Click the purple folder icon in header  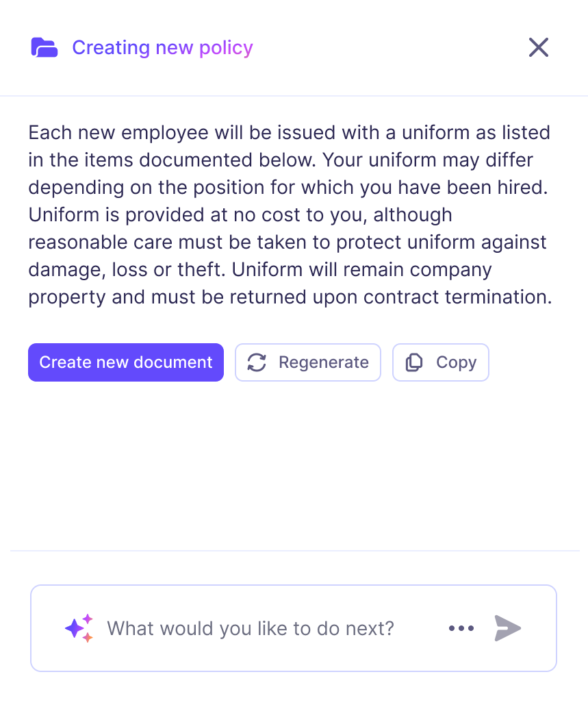(44, 47)
